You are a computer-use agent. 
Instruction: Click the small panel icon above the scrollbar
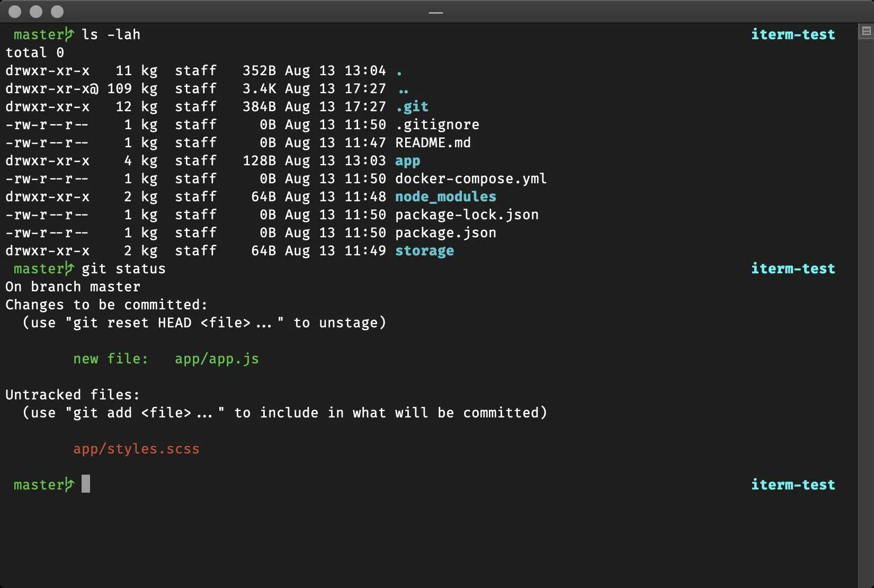(866, 31)
